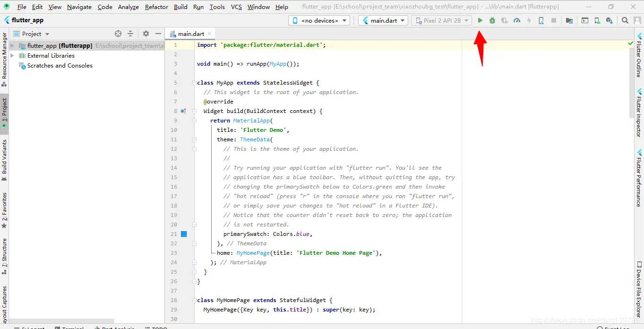
Task: Collapse MyHomePage class fold on line 28
Action: [x=194, y=300]
